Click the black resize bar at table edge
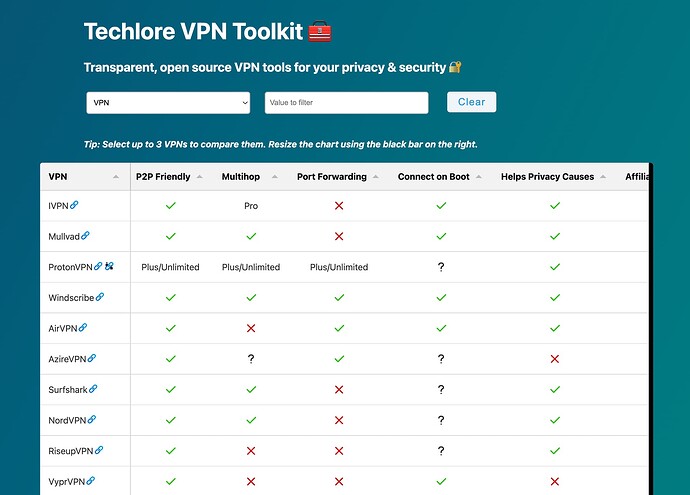The image size is (690, 495). (x=648, y=330)
